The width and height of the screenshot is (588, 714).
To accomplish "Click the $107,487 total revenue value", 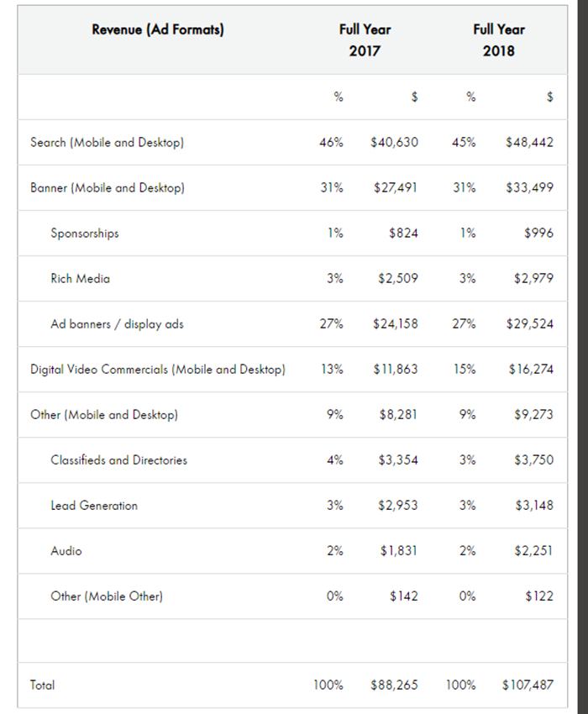I will pos(528,685).
